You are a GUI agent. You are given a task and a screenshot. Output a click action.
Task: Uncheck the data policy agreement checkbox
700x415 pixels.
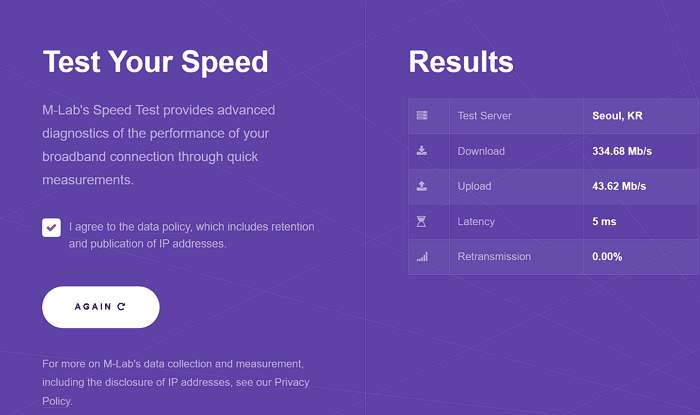click(x=51, y=228)
